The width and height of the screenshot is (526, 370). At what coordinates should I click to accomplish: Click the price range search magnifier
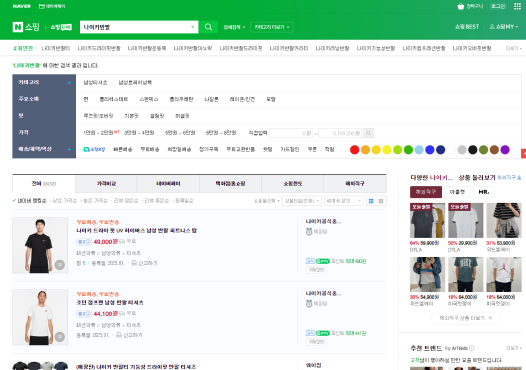coord(368,133)
